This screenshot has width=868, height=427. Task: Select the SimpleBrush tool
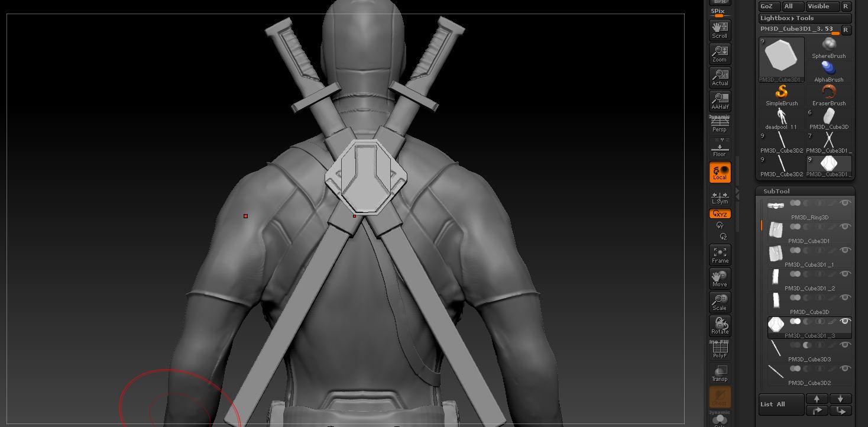pos(782,95)
